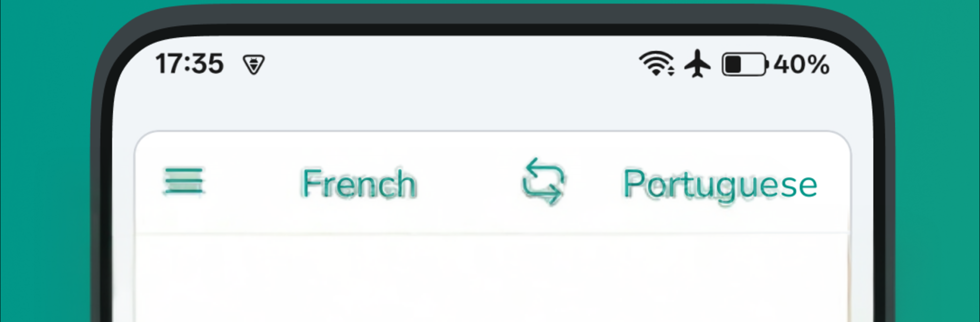Image resolution: width=980 pixels, height=322 pixels.
Task: Focus the blank input field below language bar
Action: (492, 279)
